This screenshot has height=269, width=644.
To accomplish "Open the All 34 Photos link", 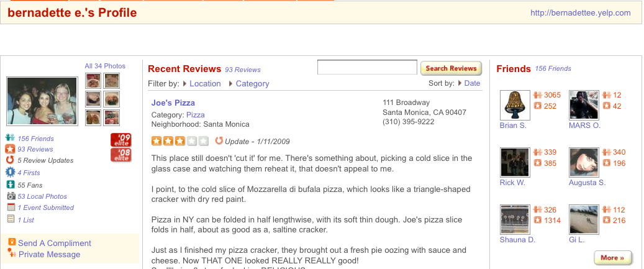I will pos(105,66).
